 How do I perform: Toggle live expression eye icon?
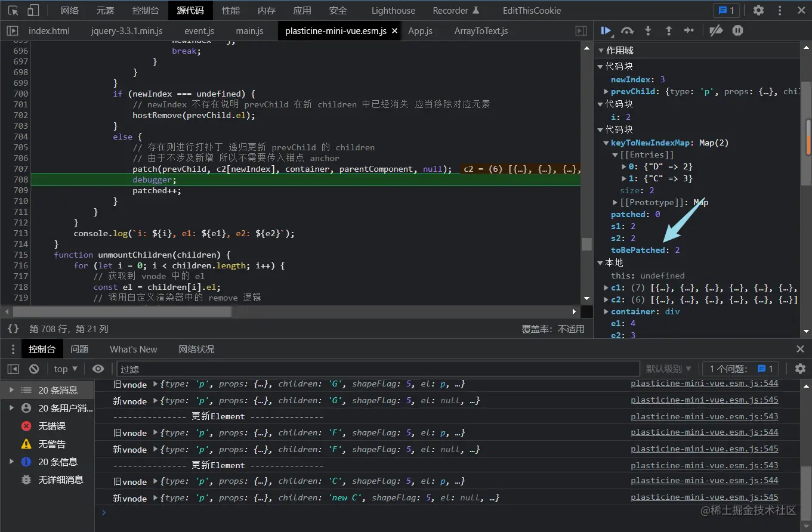[x=98, y=369]
